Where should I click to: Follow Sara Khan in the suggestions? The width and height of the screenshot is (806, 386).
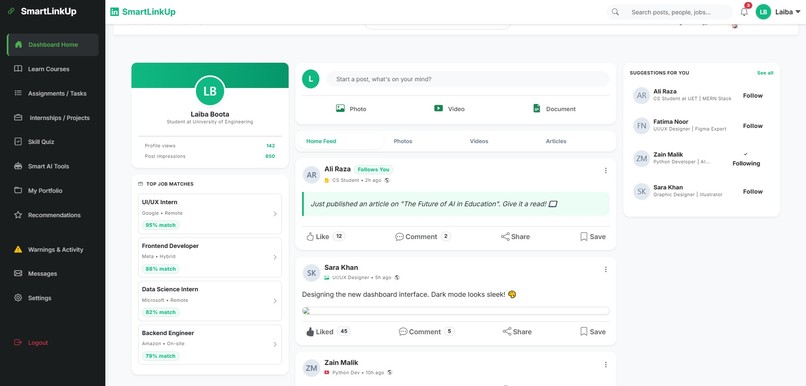click(753, 192)
